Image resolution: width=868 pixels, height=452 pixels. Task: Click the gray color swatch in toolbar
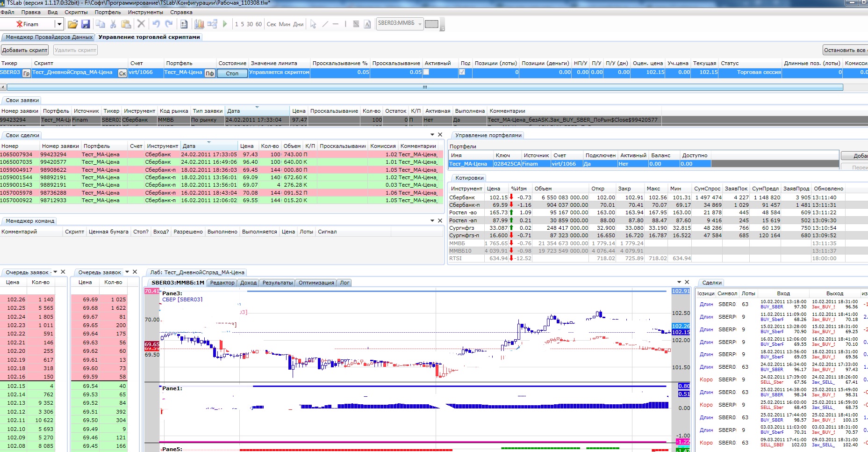[431, 24]
